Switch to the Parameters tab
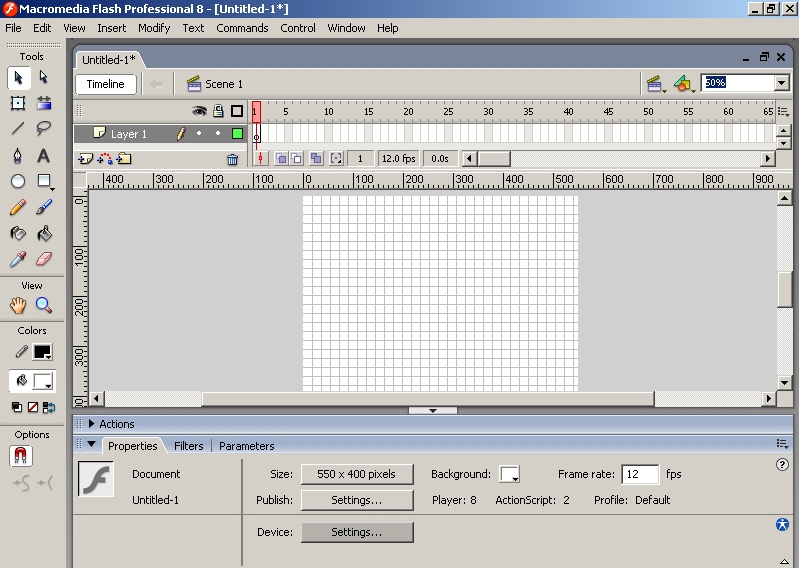 [x=247, y=446]
